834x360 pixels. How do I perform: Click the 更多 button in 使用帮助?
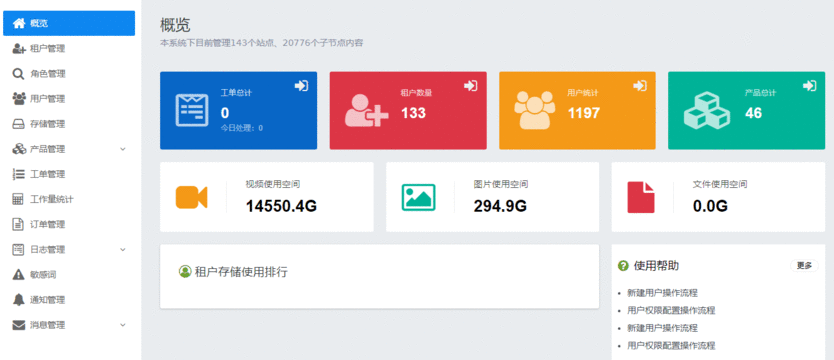[804, 266]
